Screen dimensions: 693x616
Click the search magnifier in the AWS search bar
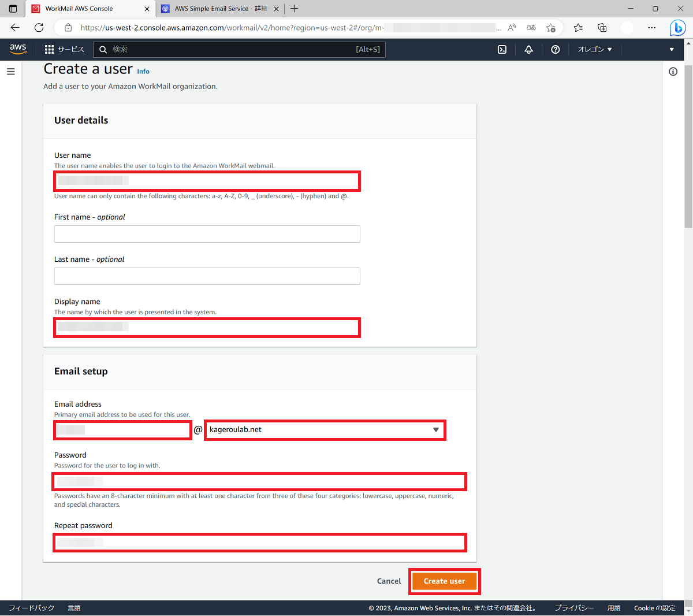point(103,49)
